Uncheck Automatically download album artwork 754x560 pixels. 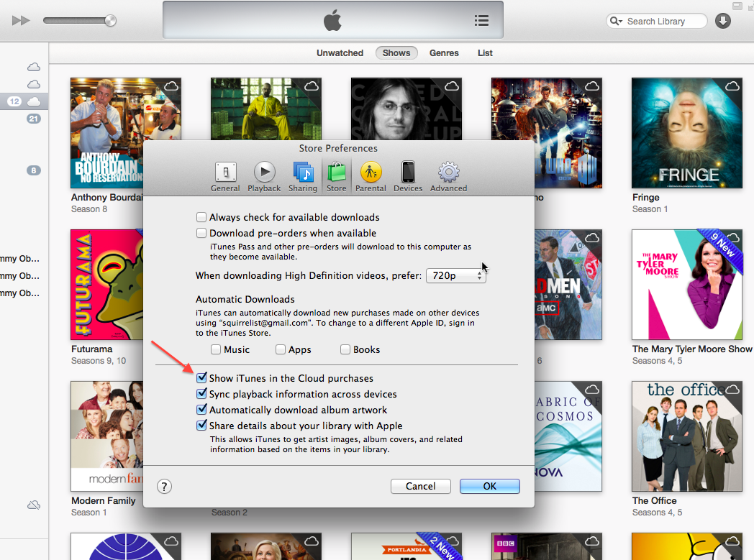[202, 410]
